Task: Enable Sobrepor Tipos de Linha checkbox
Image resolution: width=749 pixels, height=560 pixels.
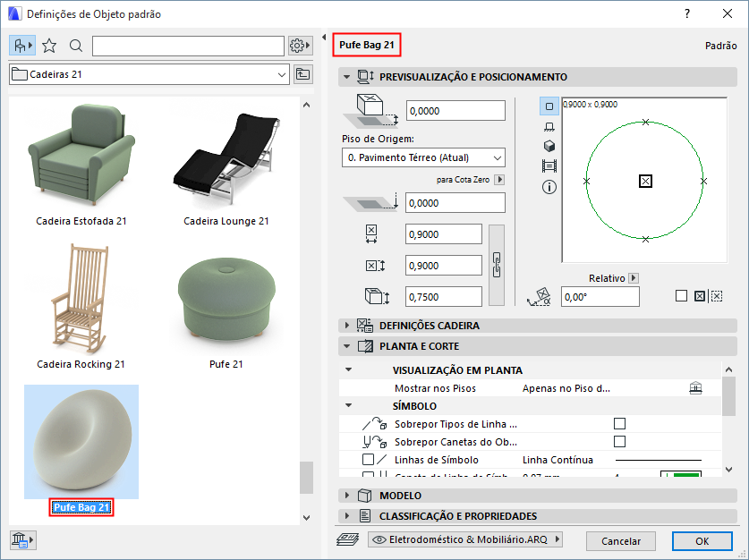Action: 619,423
